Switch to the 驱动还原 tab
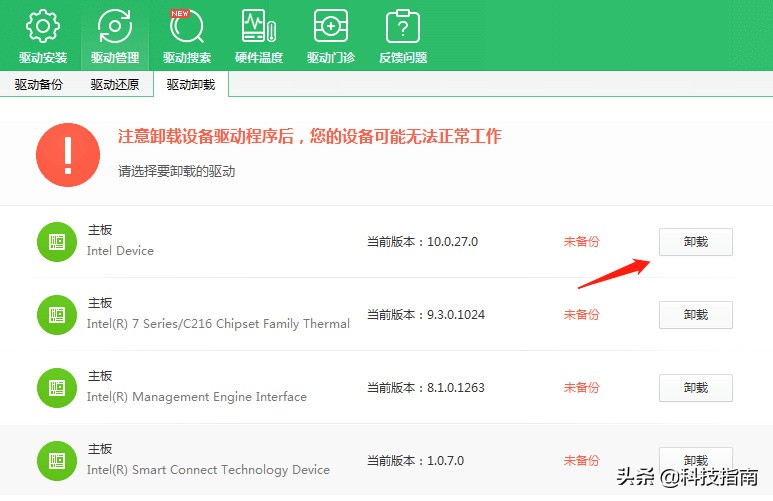 (x=115, y=84)
